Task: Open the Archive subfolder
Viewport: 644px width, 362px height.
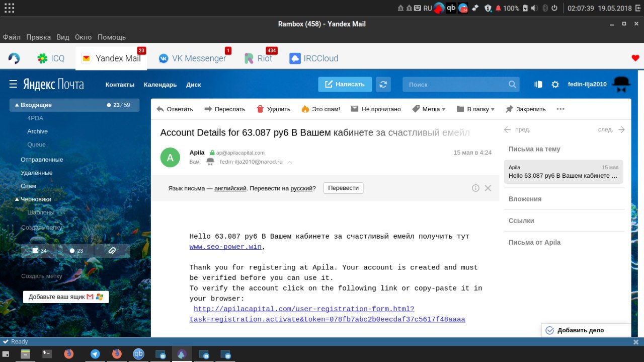Action: [38, 131]
